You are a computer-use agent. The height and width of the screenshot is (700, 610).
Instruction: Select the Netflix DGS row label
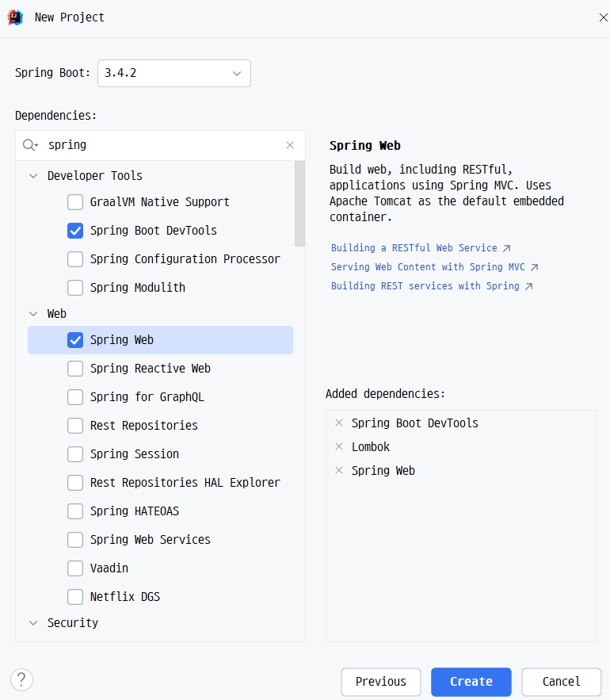125,597
